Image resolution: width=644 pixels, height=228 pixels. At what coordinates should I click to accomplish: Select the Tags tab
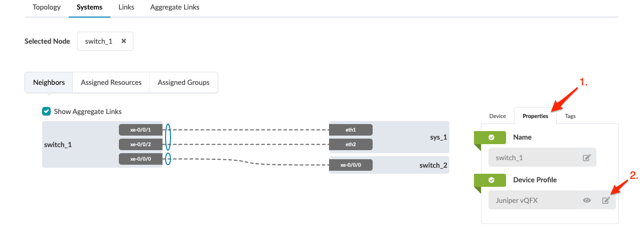(570, 116)
